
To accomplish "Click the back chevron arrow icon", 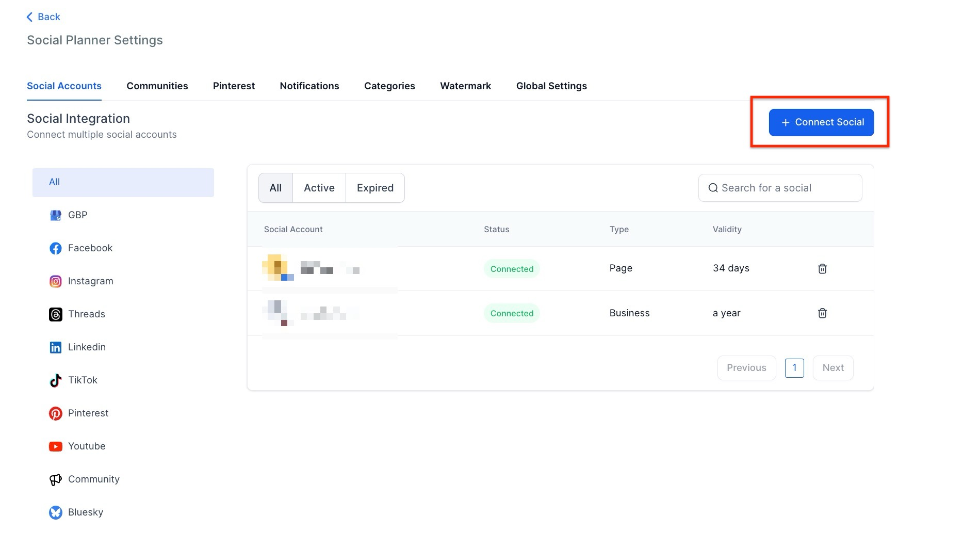I will [29, 17].
